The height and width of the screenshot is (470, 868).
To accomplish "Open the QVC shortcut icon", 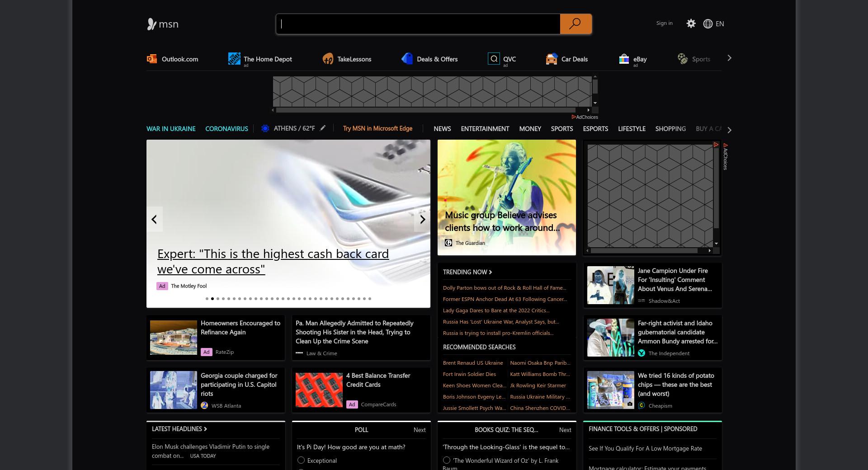I will [494, 59].
